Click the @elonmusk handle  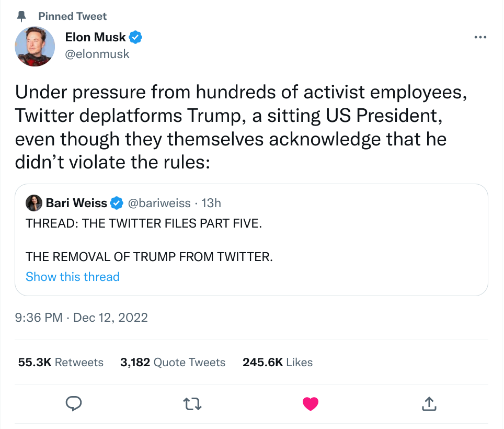[x=97, y=53]
